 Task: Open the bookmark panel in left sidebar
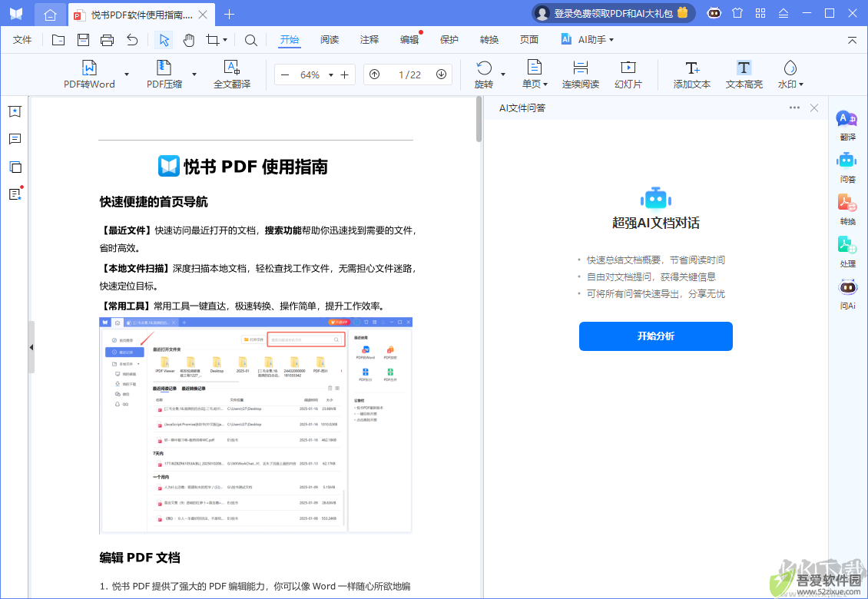[15, 112]
